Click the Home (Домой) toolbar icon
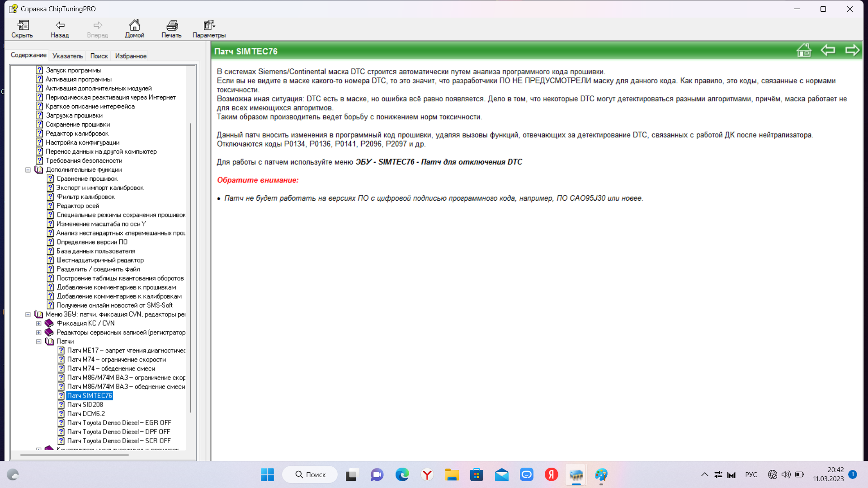Image resolution: width=868 pixels, height=488 pixels. (134, 28)
